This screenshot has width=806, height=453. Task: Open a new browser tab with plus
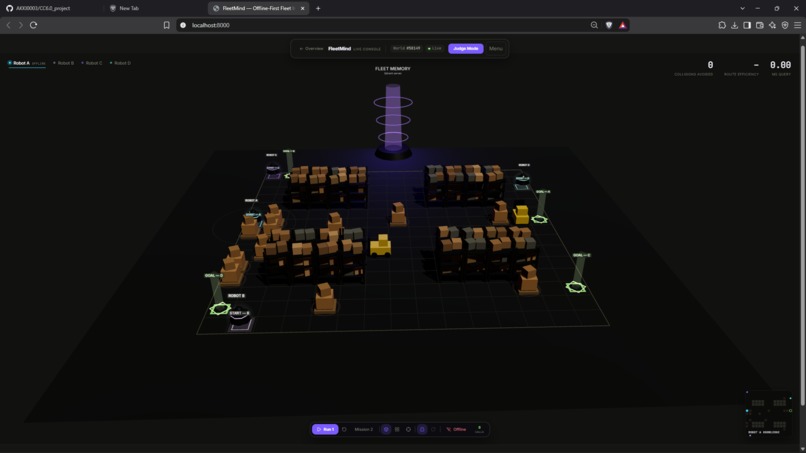click(x=318, y=8)
